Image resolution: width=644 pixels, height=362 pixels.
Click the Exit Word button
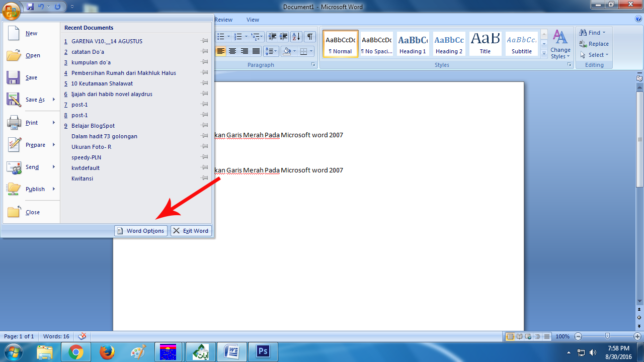pos(191,231)
